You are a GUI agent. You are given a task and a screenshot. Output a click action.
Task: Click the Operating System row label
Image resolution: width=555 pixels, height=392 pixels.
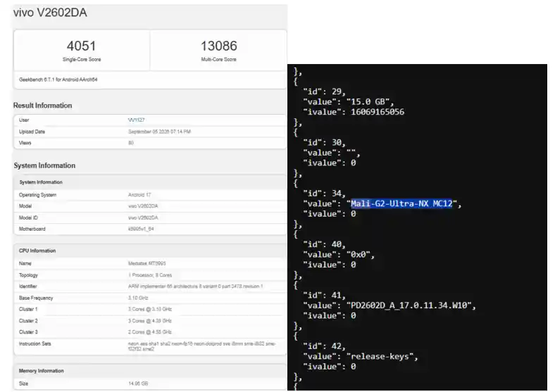point(37,195)
